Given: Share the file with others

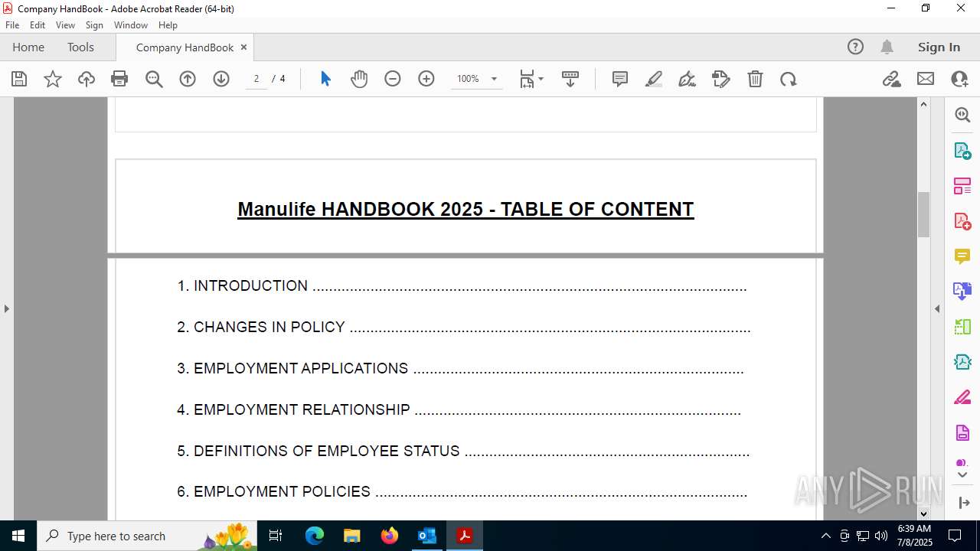Looking at the screenshot, I should pyautogui.click(x=959, y=79).
